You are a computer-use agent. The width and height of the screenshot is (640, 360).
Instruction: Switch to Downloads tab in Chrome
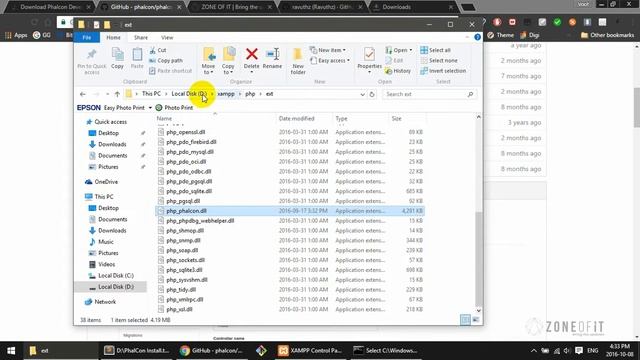[x=412, y=7]
